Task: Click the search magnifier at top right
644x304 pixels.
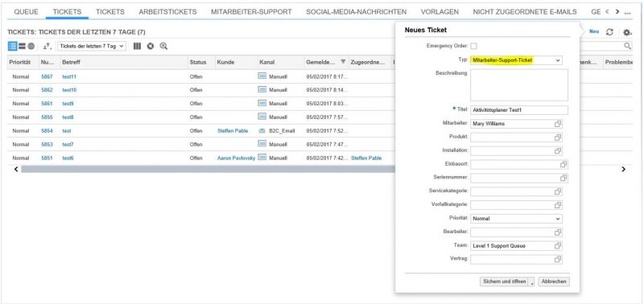Action: [x=627, y=46]
